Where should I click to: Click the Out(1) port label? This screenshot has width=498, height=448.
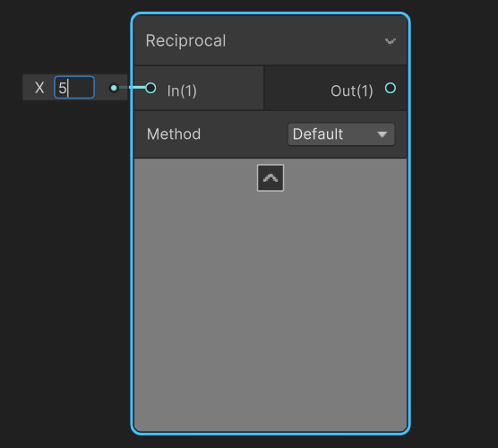(x=352, y=90)
